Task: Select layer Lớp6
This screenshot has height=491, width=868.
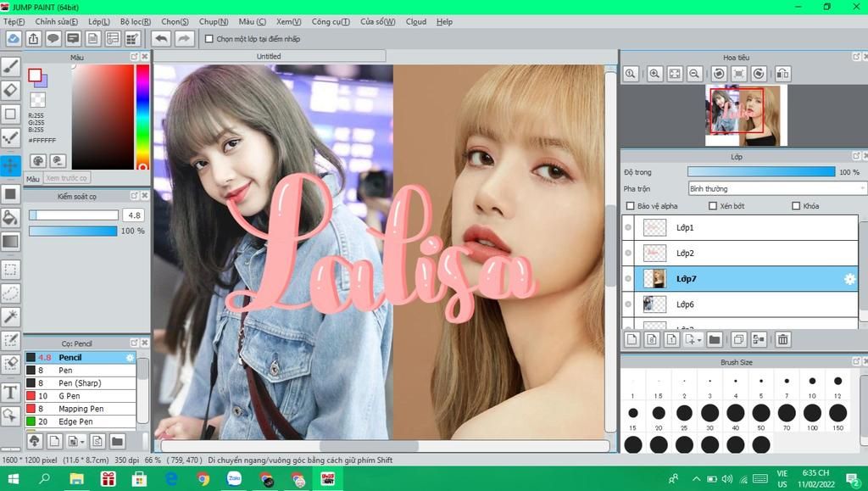Action: pyautogui.click(x=740, y=304)
